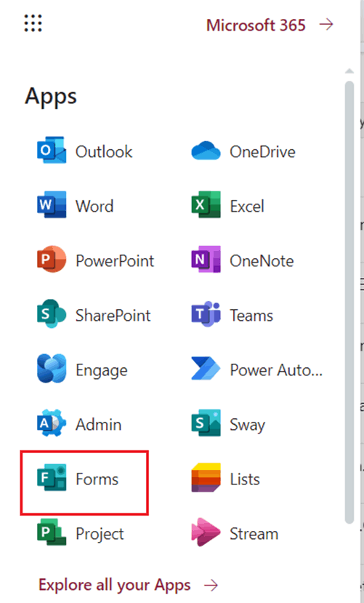The width and height of the screenshot is (364, 603).
Task: Open the Project app icon
Action: (x=52, y=532)
